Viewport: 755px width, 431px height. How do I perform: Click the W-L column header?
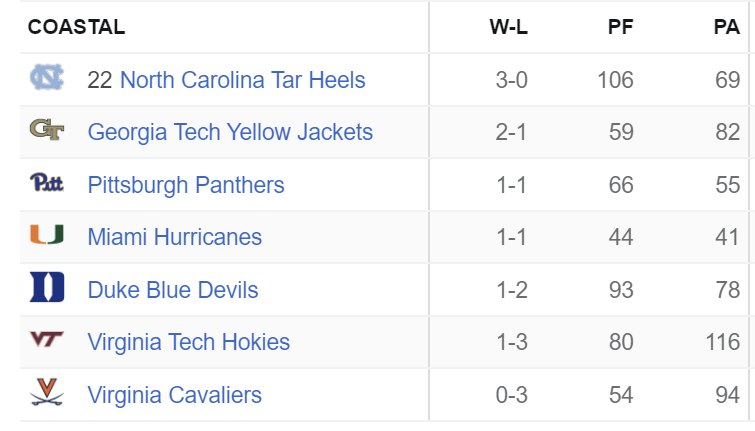point(508,27)
